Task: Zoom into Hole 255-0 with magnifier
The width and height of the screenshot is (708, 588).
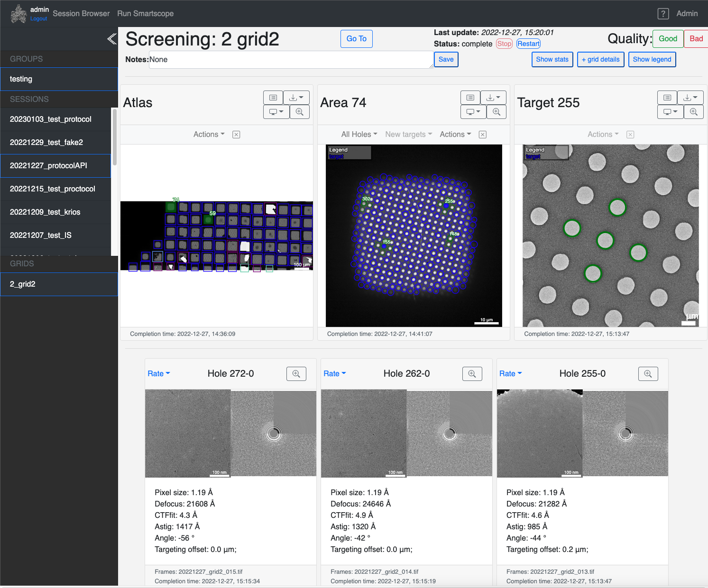Action: (x=648, y=374)
